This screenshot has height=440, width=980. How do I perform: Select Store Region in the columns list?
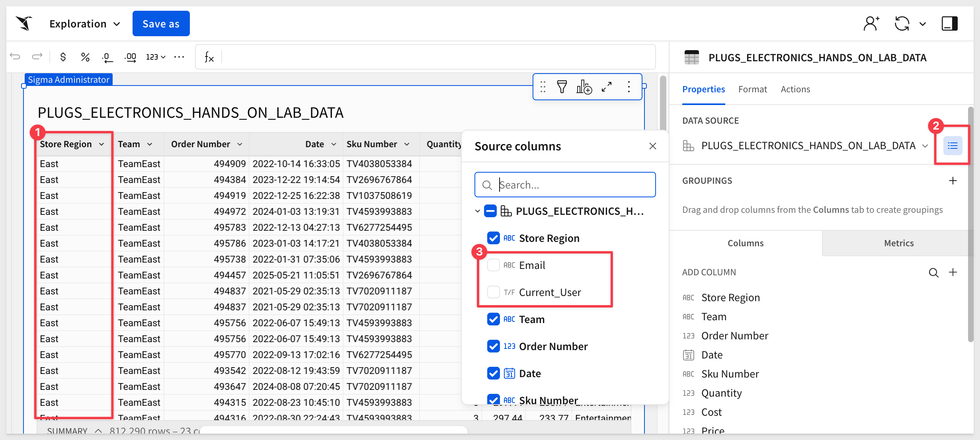(730, 298)
